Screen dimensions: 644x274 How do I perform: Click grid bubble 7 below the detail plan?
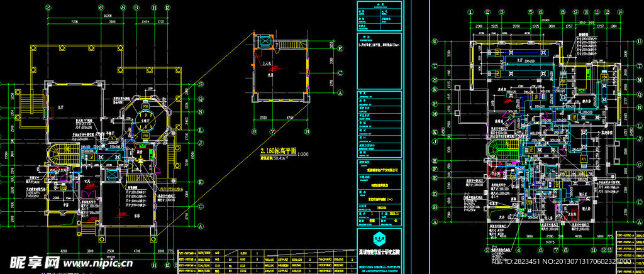pos(272,131)
